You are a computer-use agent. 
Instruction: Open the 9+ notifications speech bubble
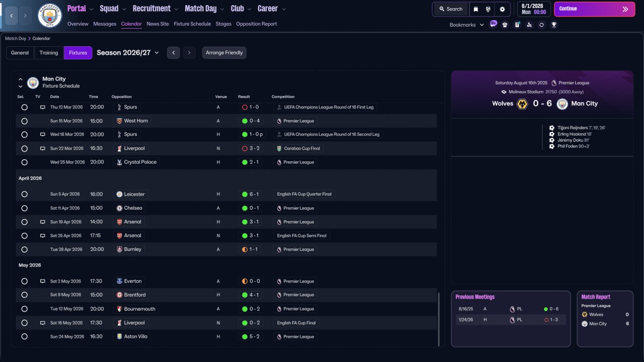494,24
